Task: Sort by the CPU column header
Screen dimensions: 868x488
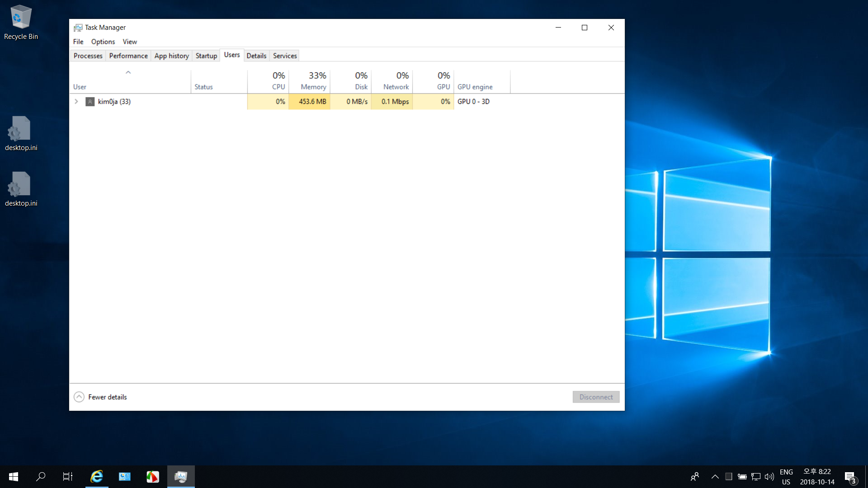Action: (268, 81)
